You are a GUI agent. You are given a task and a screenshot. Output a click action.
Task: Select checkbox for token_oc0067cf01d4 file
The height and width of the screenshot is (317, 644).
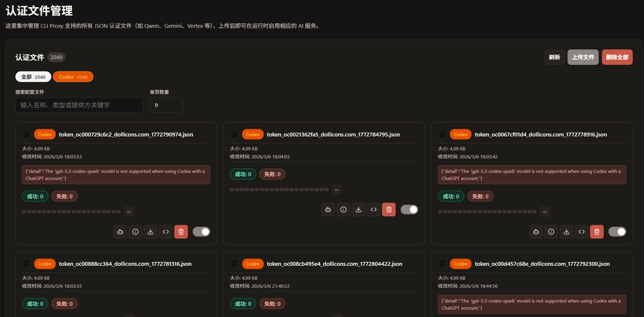point(442,134)
